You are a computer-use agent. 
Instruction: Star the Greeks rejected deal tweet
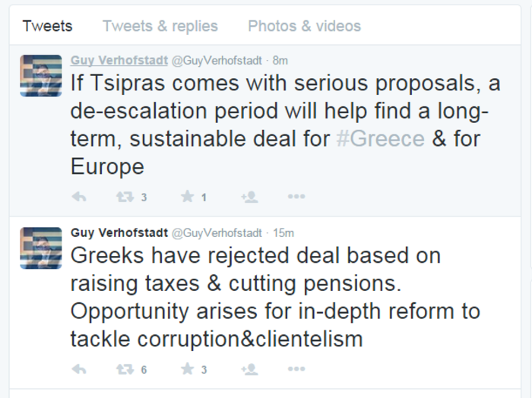(187, 369)
